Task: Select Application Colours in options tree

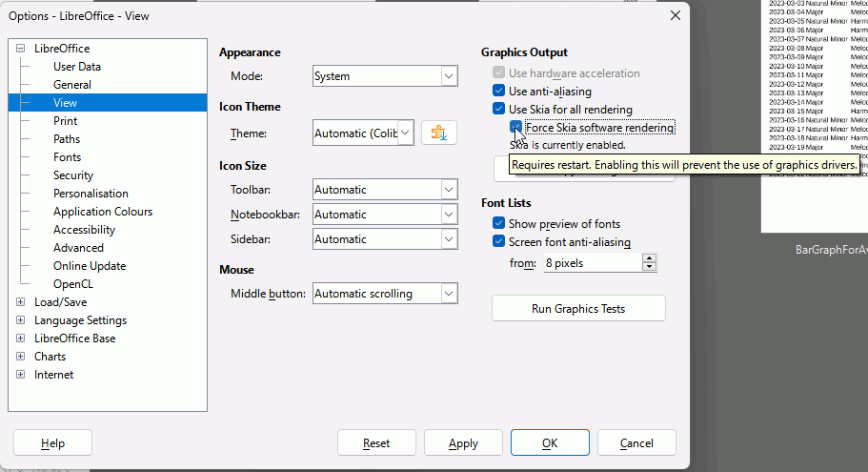Action: 103,212
